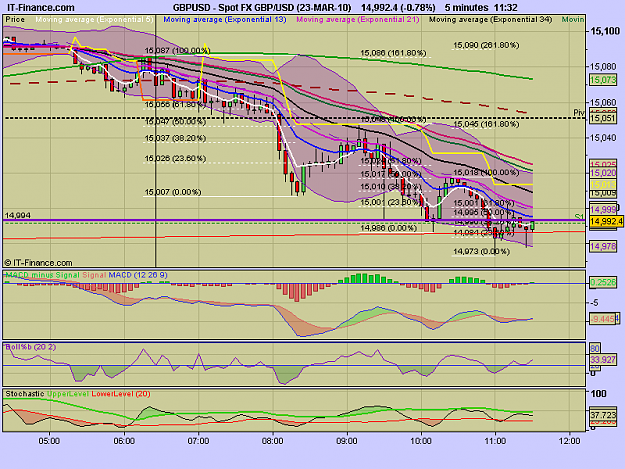Screen dimensions: 625x469
Task: Click Fibonacci label 15,045 (161.80%)
Action: [486, 124]
